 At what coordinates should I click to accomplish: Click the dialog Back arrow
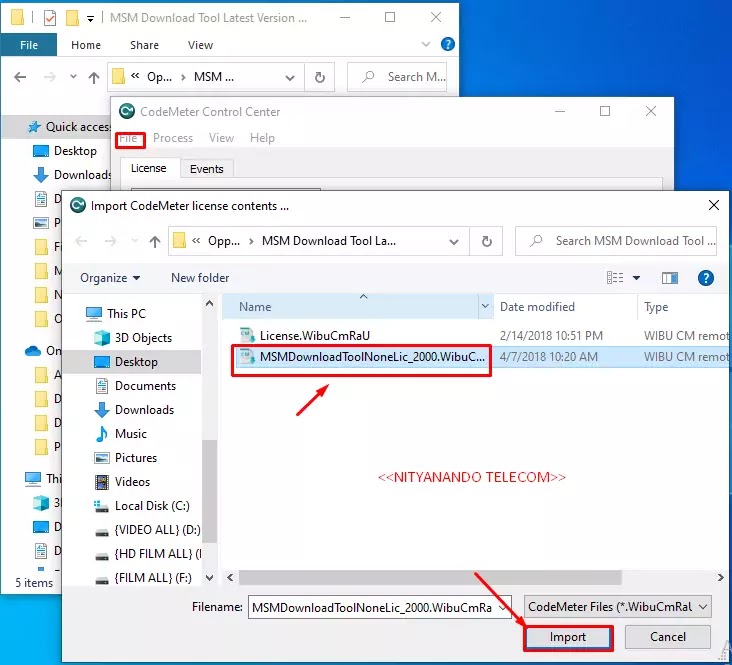tap(82, 241)
